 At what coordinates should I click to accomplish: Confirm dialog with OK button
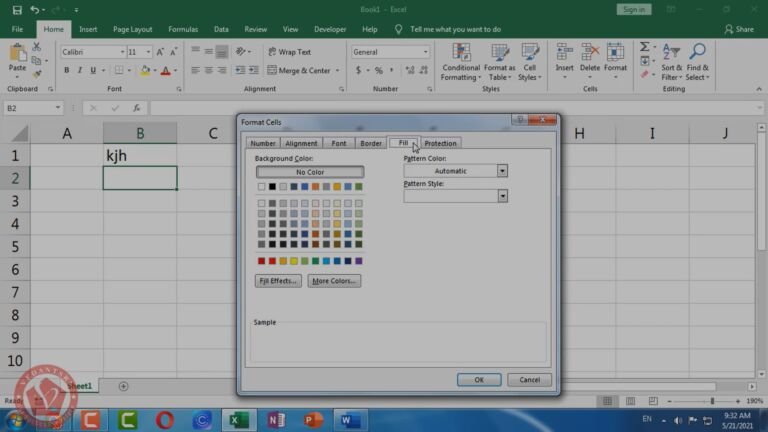[x=479, y=380]
